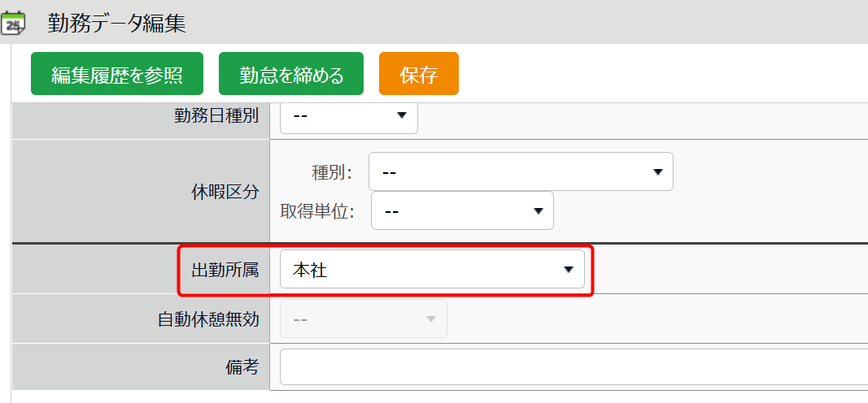Viewport: 868px width, 403px height.
Task: Save with the orange 保存 button
Action: point(418,74)
